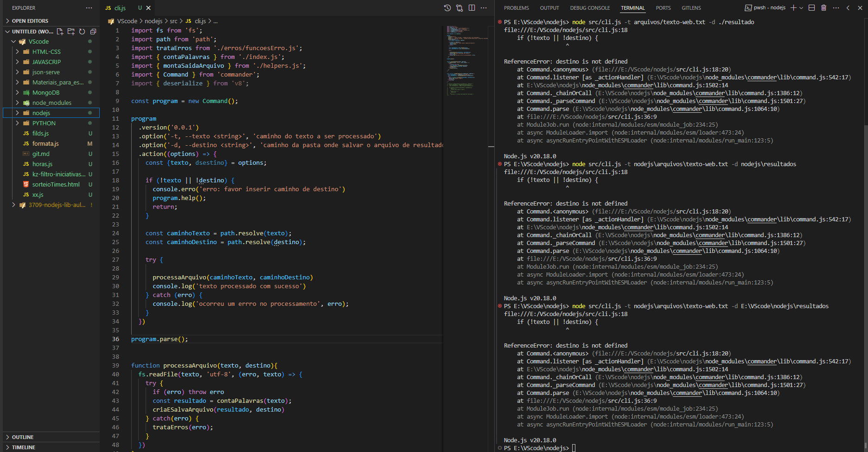Split the terminal panel
The height and width of the screenshot is (452, 868).
click(x=811, y=8)
